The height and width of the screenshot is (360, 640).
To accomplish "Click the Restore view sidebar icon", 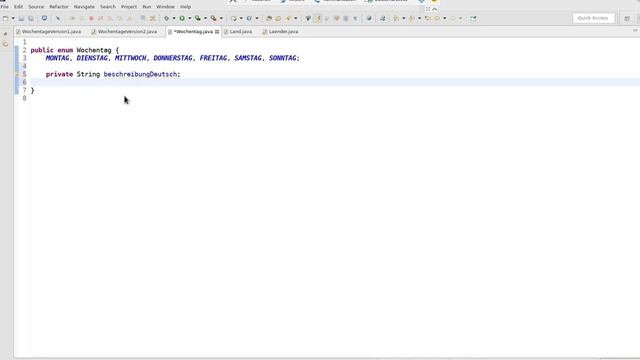I will pos(6,34).
